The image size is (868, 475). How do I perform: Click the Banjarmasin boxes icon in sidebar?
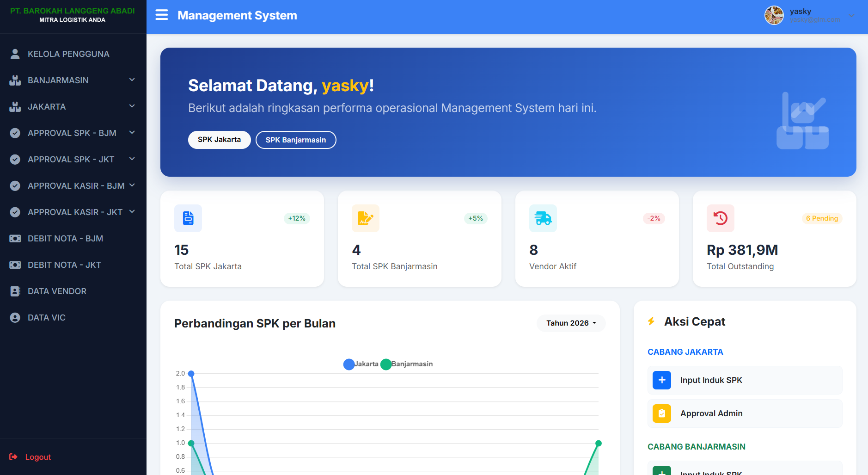(x=15, y=80)
